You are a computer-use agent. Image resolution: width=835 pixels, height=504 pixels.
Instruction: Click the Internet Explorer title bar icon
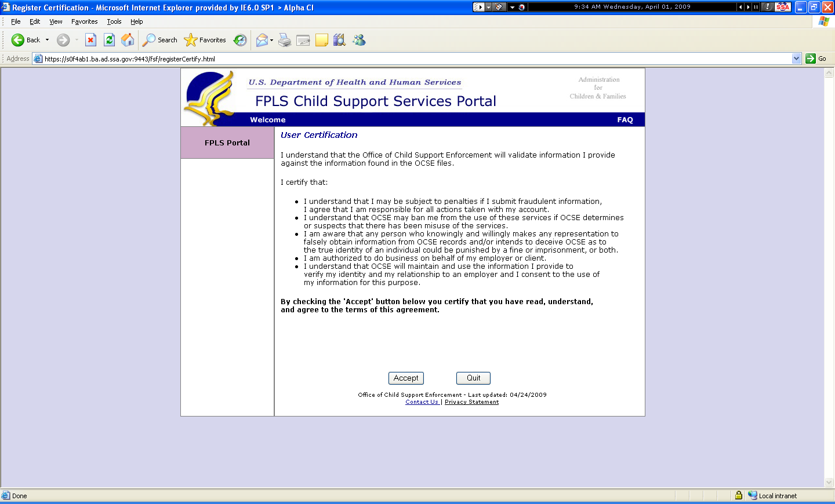click(x=6, y=7)
